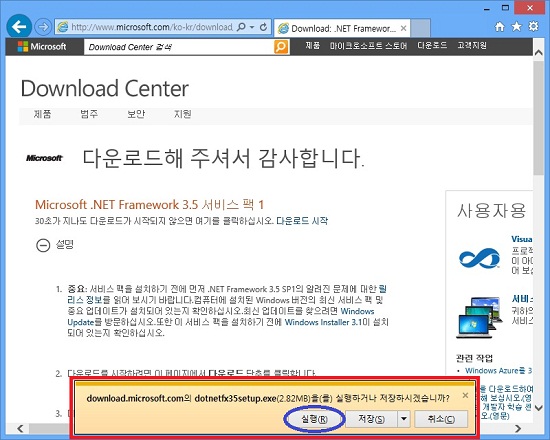
Task: Open 마이크로소프트 스토어 in the header
Action: pyautogui.click(x=368, y=46)
